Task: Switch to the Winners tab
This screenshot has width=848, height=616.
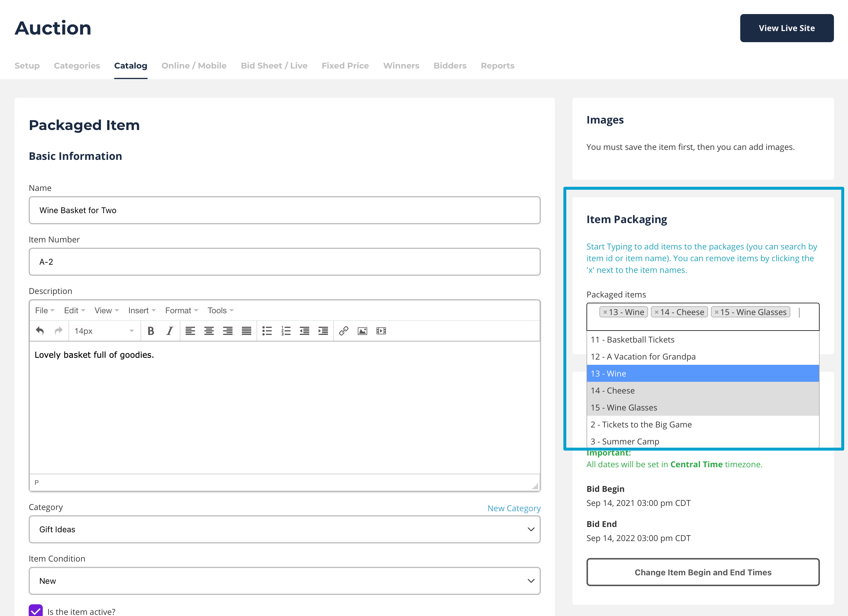Action: click(401, 66)
